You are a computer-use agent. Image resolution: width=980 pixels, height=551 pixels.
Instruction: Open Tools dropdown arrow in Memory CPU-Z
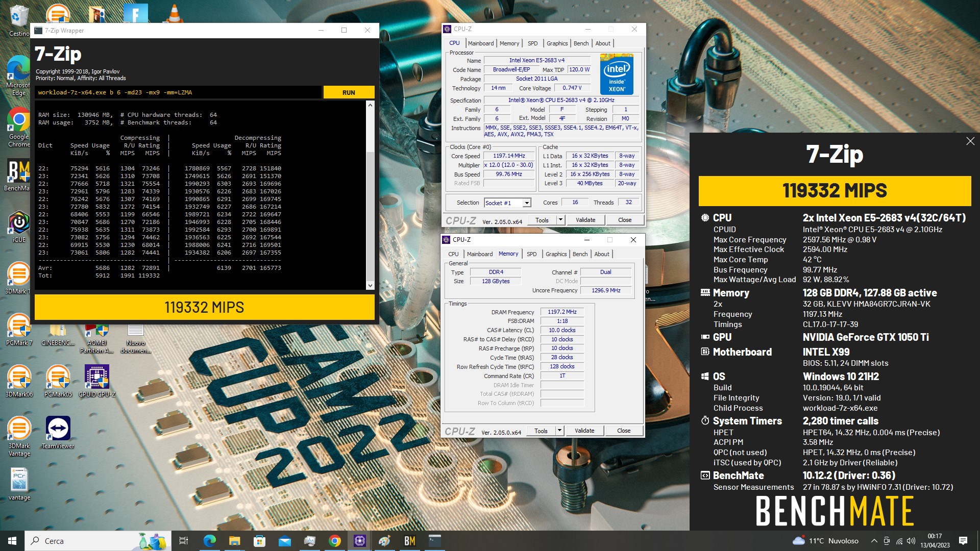[x=559, y=431]
